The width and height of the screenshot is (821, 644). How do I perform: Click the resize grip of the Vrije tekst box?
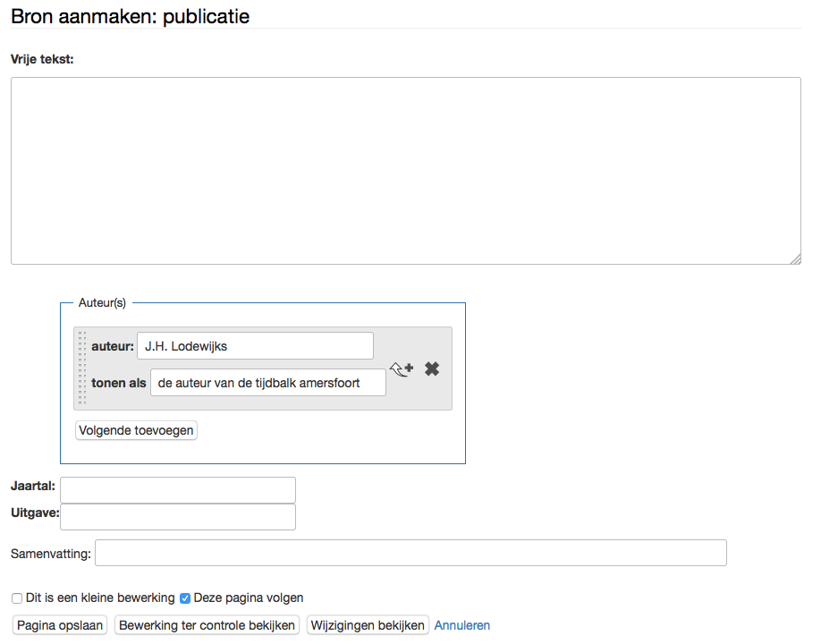(795, 258)
